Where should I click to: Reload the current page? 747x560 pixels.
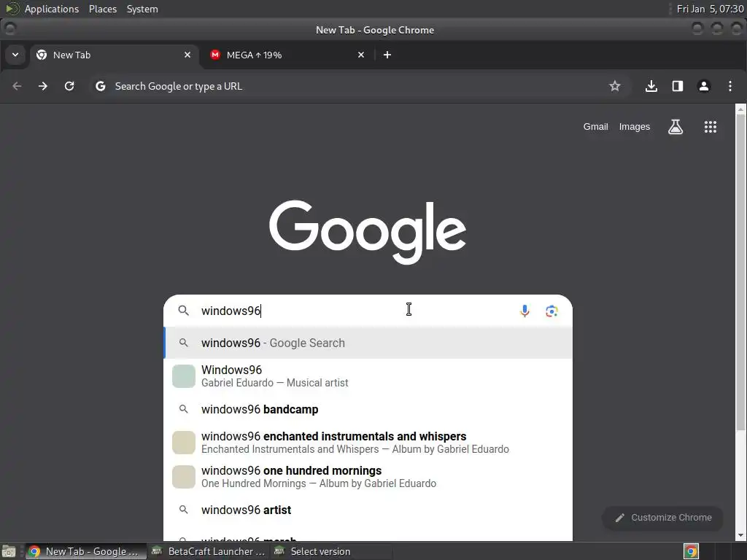pyautogui.click(x=69, y=86)
